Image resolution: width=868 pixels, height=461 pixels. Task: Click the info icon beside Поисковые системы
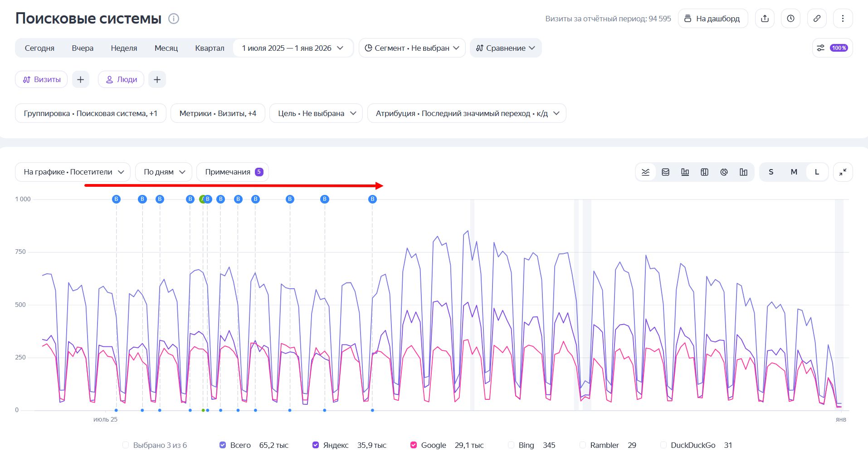[x=174, y=19]
